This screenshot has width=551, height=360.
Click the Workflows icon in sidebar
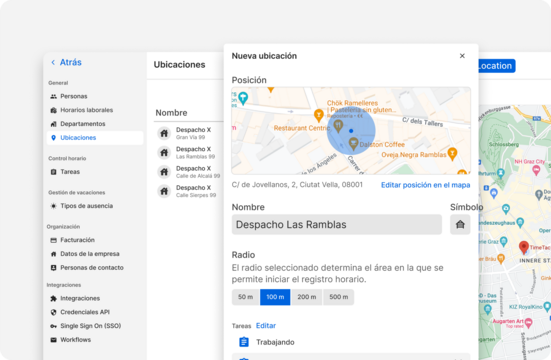53,340
